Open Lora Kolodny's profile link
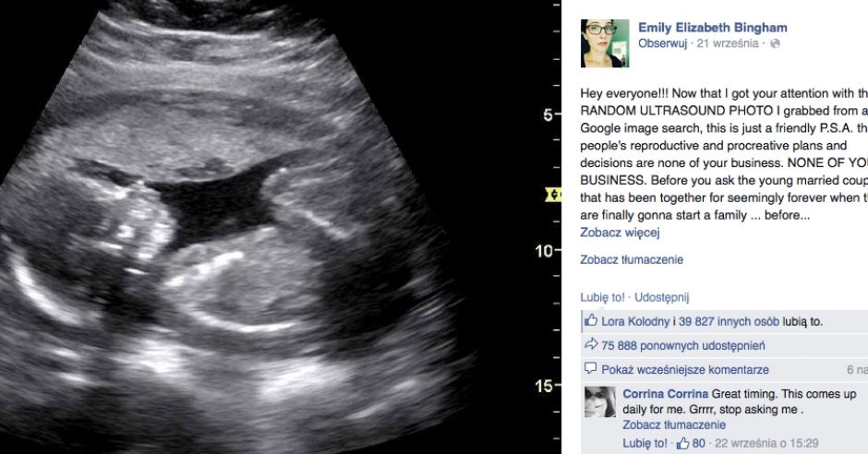Image resolution: width=868 pixels, height=454 pixels. tap(635, 321)
